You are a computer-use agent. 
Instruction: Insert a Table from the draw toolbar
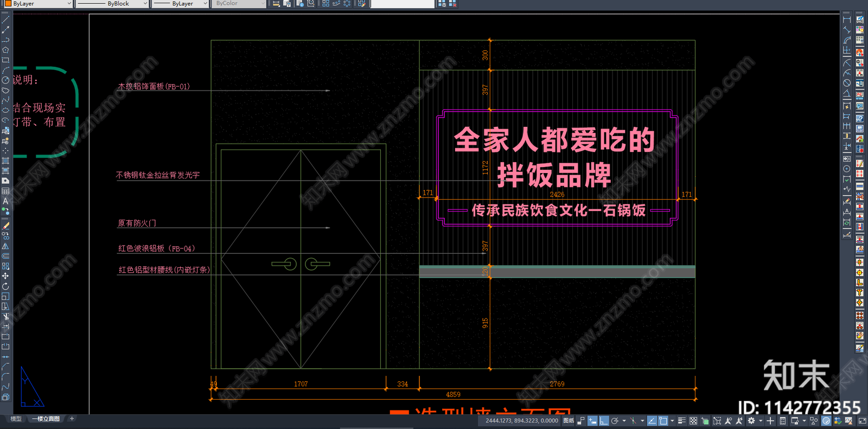(x=5, y=191)
